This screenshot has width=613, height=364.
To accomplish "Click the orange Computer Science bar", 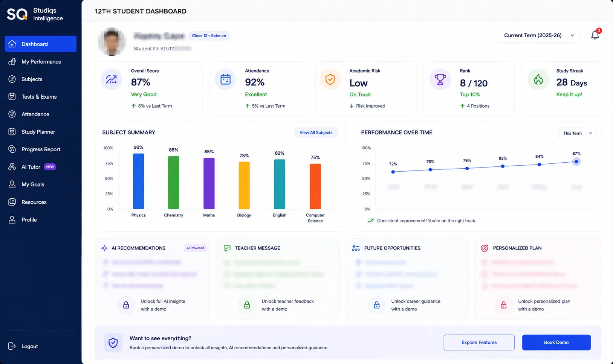I will pyautogui.click(x=315, y=186).
